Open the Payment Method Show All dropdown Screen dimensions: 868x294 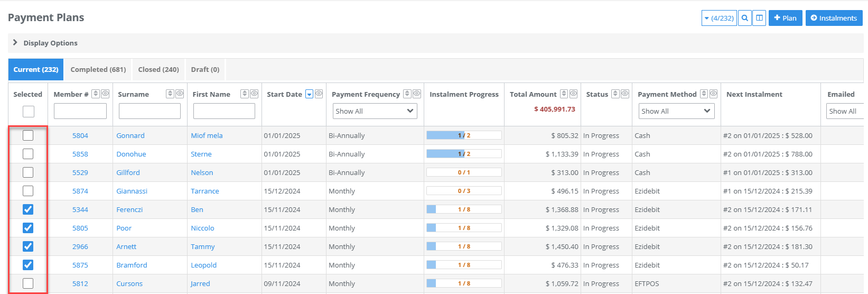click(676, 111)
